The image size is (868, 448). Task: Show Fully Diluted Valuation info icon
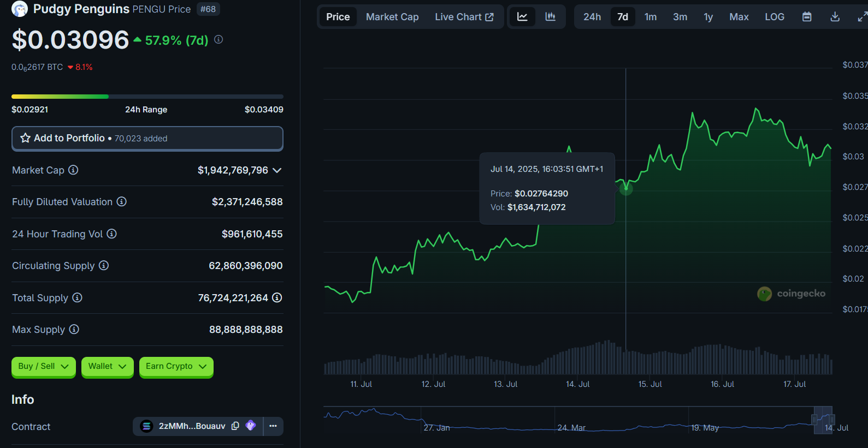click(x=122, y=201)
